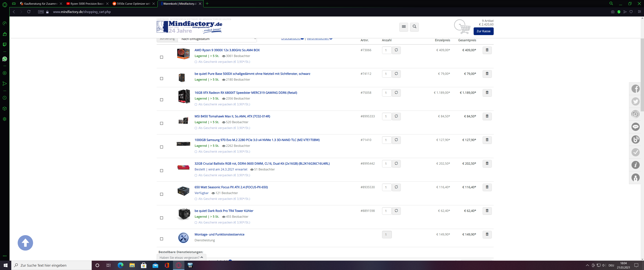Show hidden system tray icons chevron

coord(587,265)
